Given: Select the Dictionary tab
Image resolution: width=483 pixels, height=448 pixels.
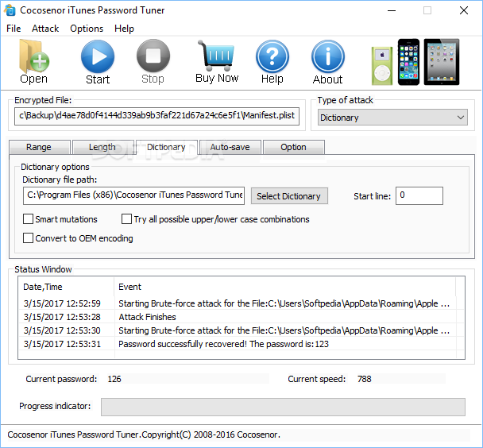Looking at the screenshot, I should [x=166, y=147].
